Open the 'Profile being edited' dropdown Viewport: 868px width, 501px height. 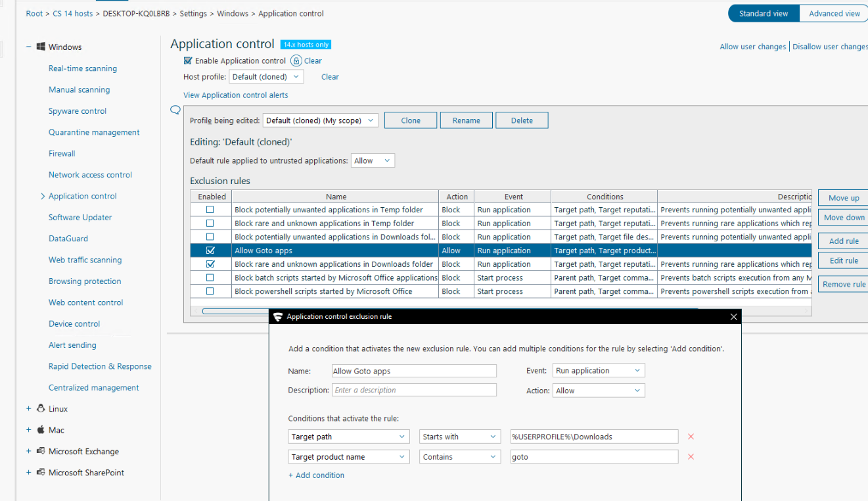(320, 120)
